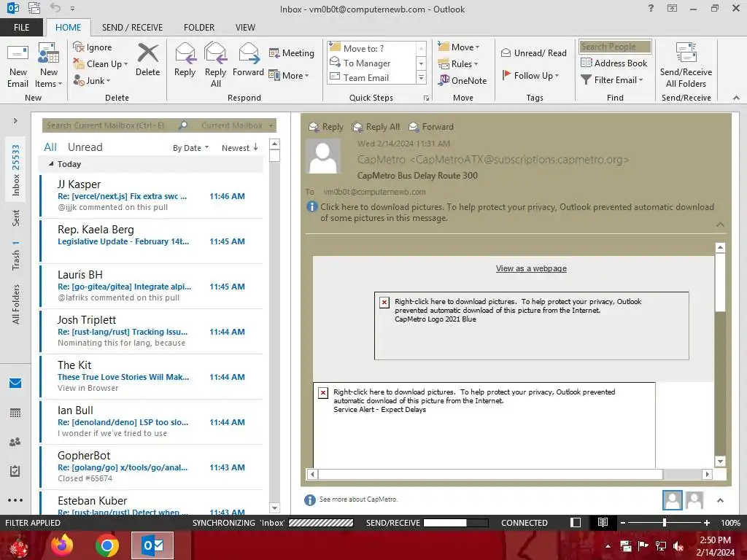Viewport: 747px width, 560px height.
Task: Open more navigation options ellipsis
Action: 15,500
